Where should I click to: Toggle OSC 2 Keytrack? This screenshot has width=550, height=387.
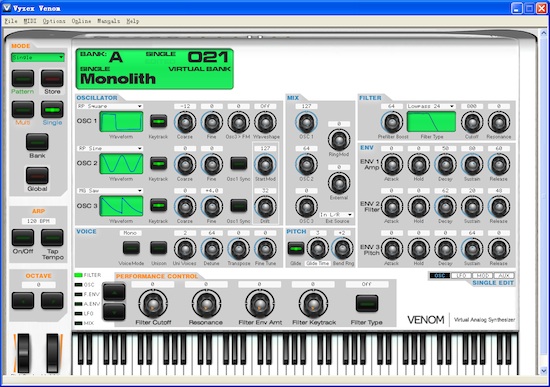[x=159, y=164]
